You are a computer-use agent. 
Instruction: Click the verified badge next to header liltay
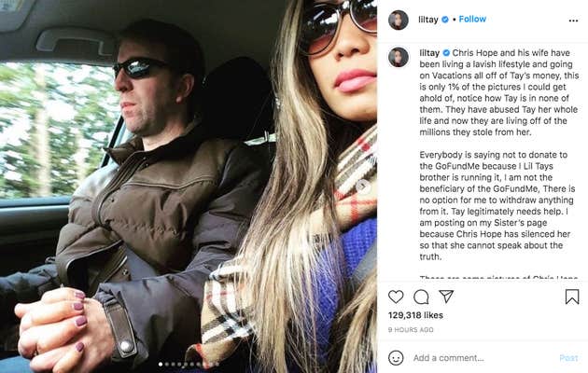click(445, 20)
